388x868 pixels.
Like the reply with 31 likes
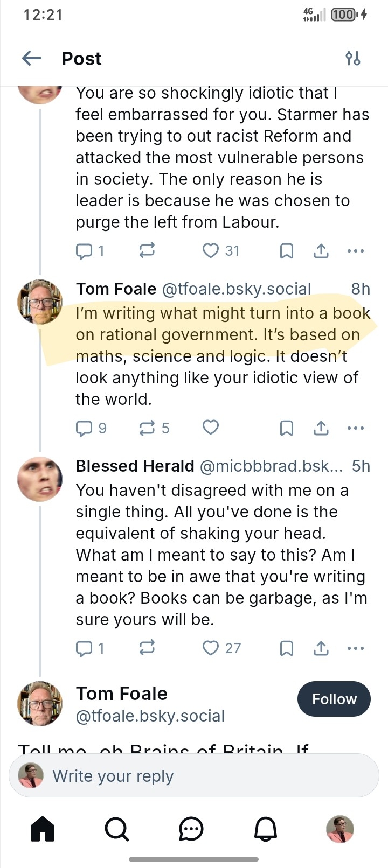click(x=211, y=250)
